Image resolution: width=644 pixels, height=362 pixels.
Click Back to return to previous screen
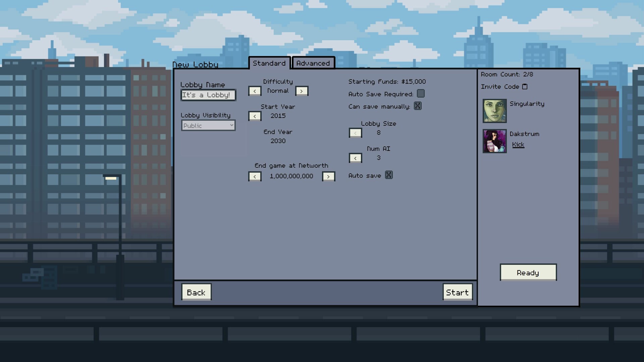point(195,292)
